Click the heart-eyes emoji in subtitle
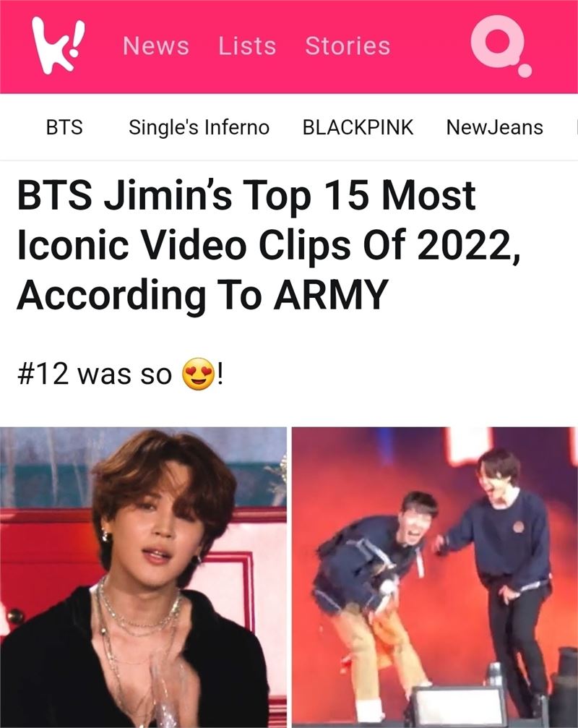578x728 pixels. (199, 374)
